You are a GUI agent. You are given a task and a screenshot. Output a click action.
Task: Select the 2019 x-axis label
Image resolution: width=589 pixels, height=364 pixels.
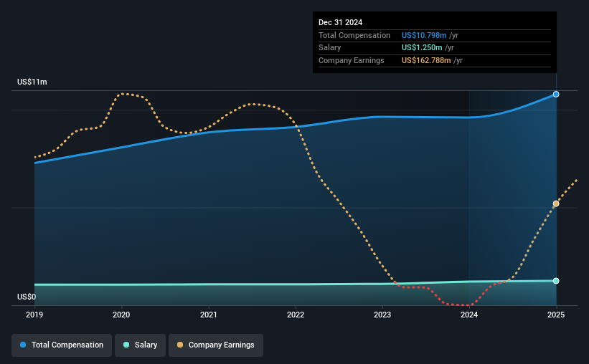[34, 315]
